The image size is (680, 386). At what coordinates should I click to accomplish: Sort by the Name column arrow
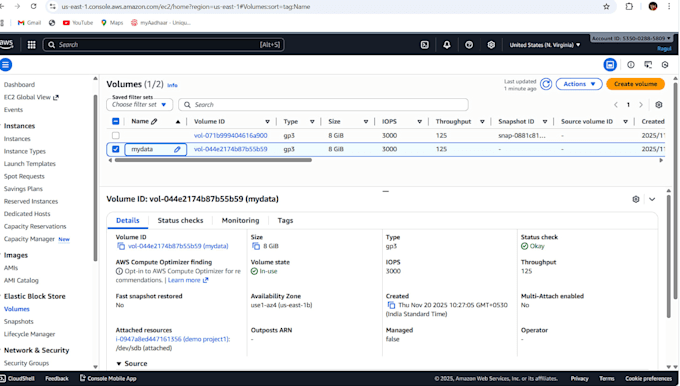[178, 122]
